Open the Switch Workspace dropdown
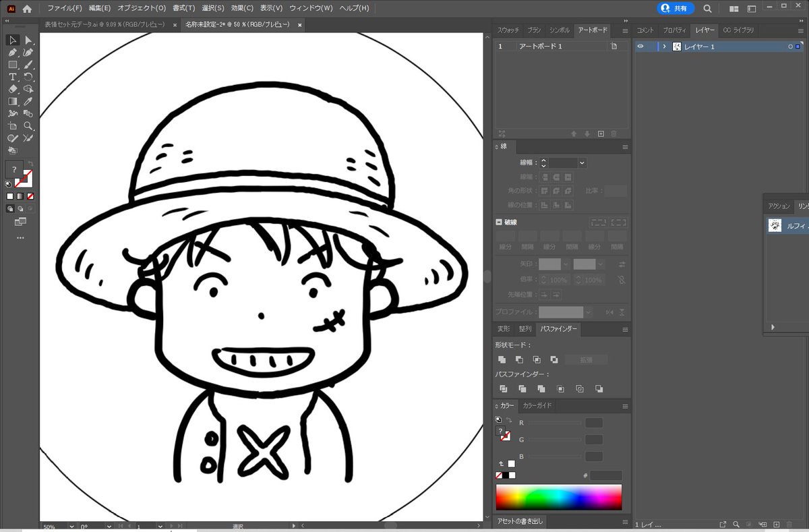The height and width of the screenshot is (532, 809). coord(752,8)
